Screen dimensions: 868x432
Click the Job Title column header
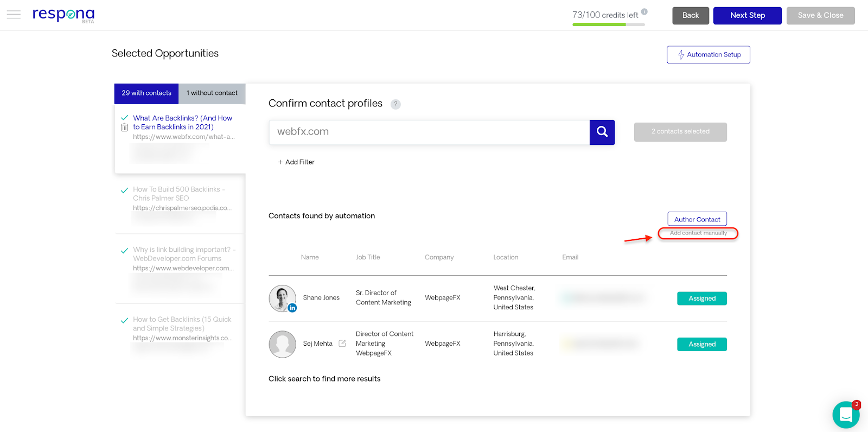tap(368, 257)
